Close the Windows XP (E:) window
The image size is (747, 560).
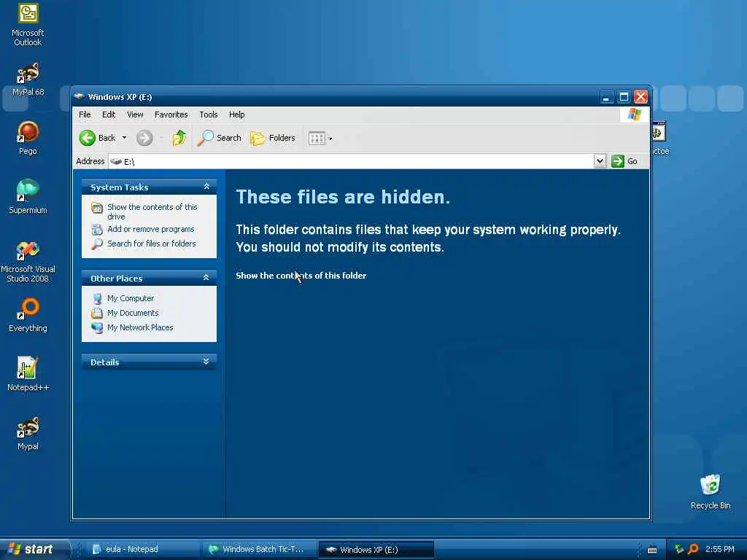(640, 97)
